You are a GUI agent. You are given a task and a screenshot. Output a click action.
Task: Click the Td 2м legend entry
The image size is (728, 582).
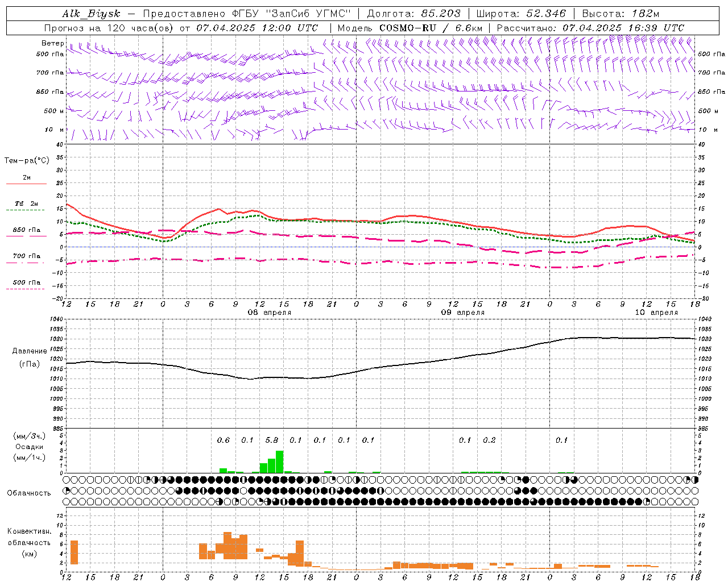(27, 203)
